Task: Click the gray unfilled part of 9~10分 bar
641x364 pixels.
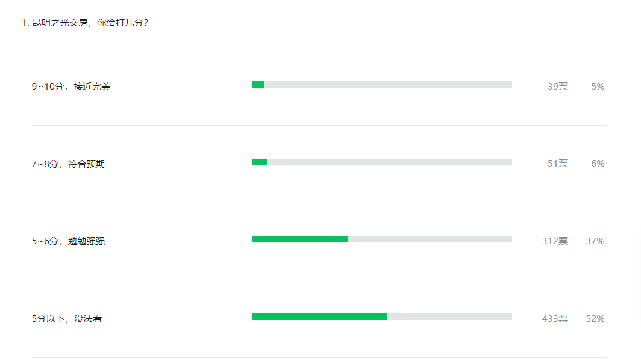Action: coord(389,84)
